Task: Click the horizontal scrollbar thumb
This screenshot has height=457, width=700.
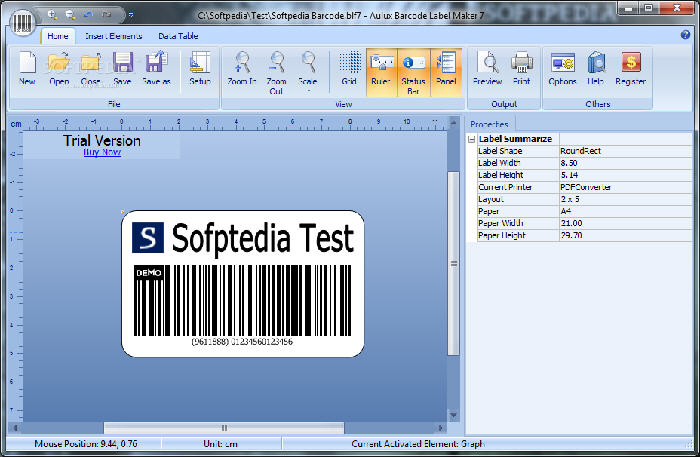Action: pos(224,428)
